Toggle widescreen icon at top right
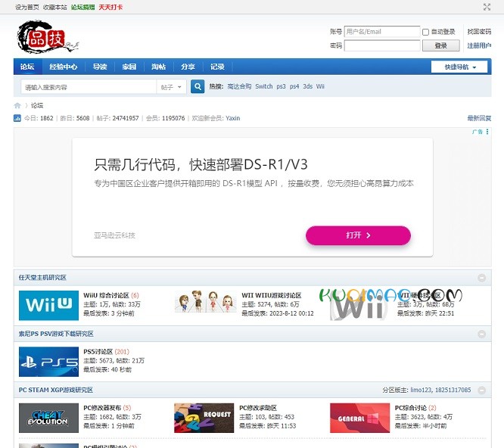The width and height of the screenshot is (504, 448). [x=487, y=7]
